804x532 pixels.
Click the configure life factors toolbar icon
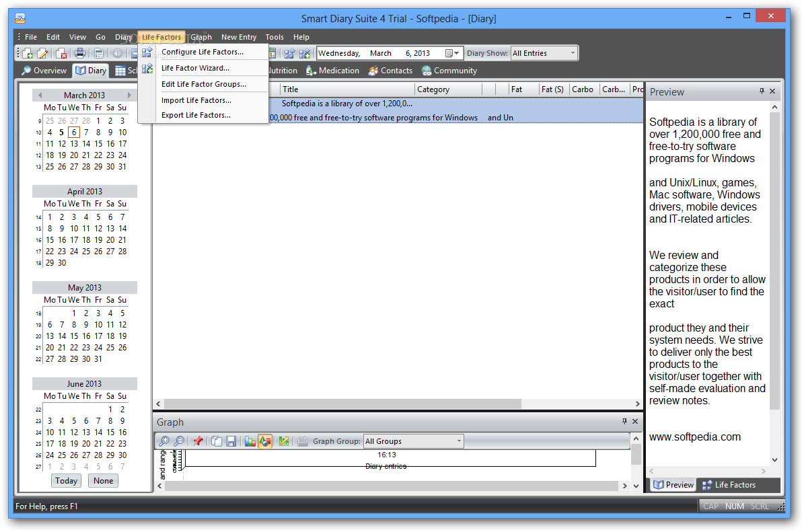tap(290, 53)
